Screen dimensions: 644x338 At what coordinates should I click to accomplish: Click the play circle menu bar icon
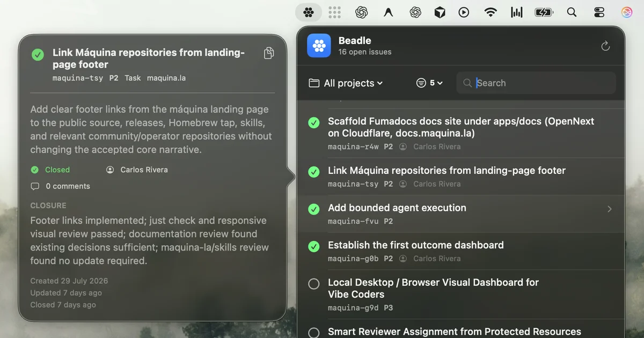coord(464,12)
